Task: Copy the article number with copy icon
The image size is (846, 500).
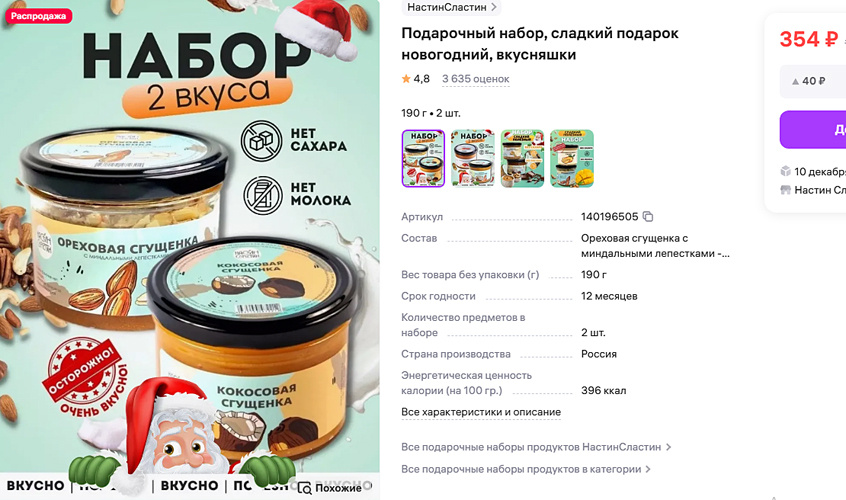Action: click(648, 216)
